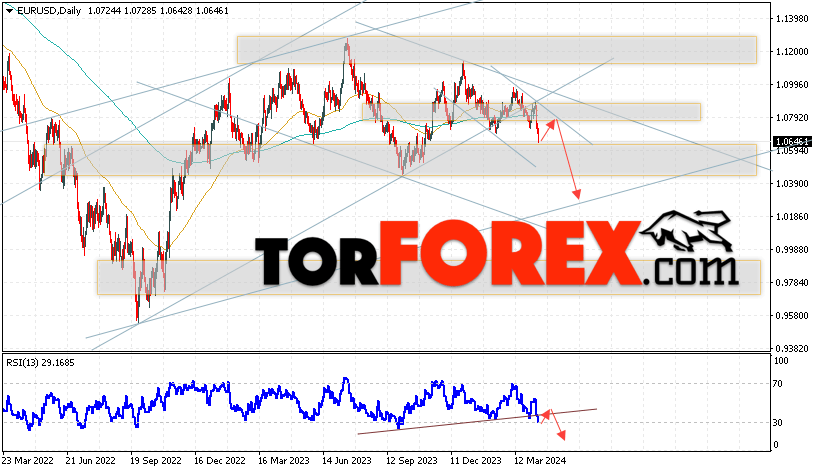
Task: Select the current price tag 1.06461
Action: coord(792,142)
